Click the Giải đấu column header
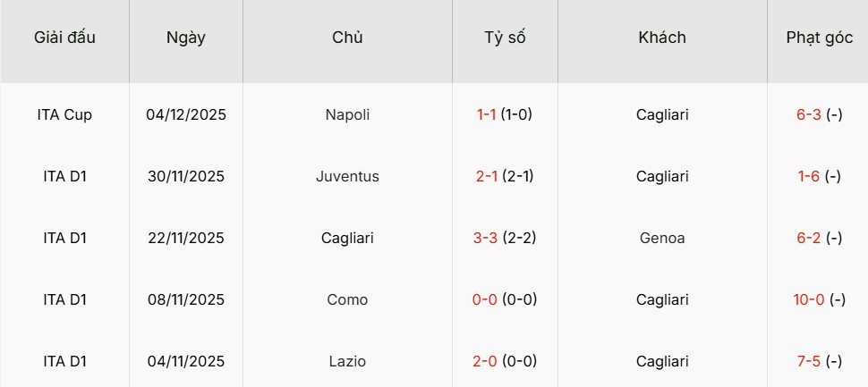The height and width of the screenshot is (387, 868). click(x=64, y=38)
